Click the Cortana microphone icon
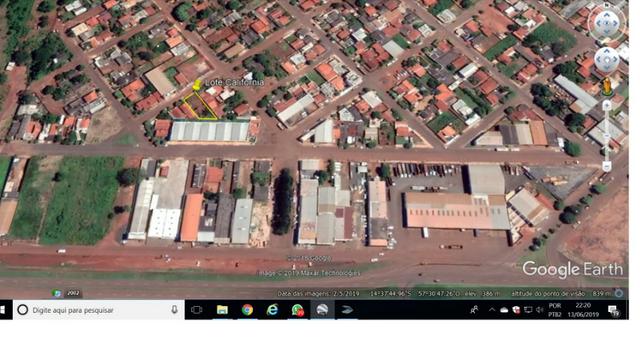640x360 pixels. tap(174, 310)
